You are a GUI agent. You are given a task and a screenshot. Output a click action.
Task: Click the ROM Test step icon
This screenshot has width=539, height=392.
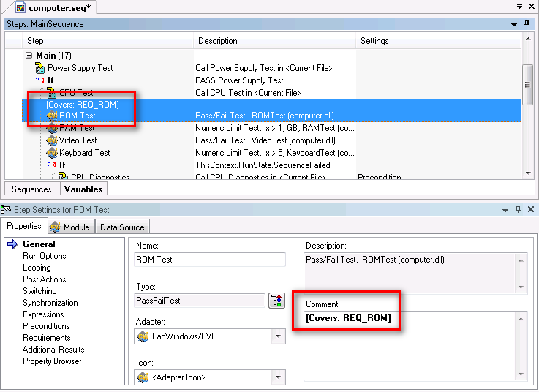click(52, 116)
